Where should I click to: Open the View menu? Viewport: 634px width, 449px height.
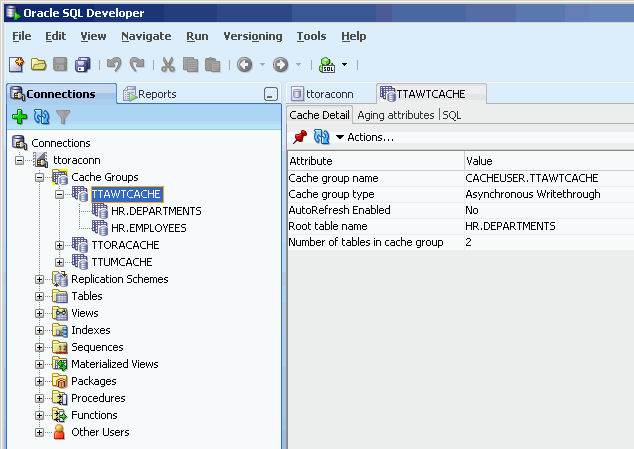93,36
